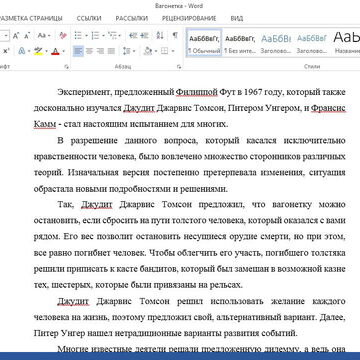Expand the change case Aa dropdown arrow
The width and height of the screenshot is (360, 360).
[49, 36]
